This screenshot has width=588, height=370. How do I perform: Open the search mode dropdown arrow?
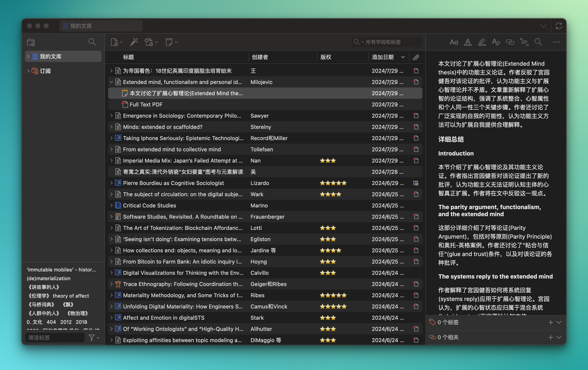(x=362, y=42)
